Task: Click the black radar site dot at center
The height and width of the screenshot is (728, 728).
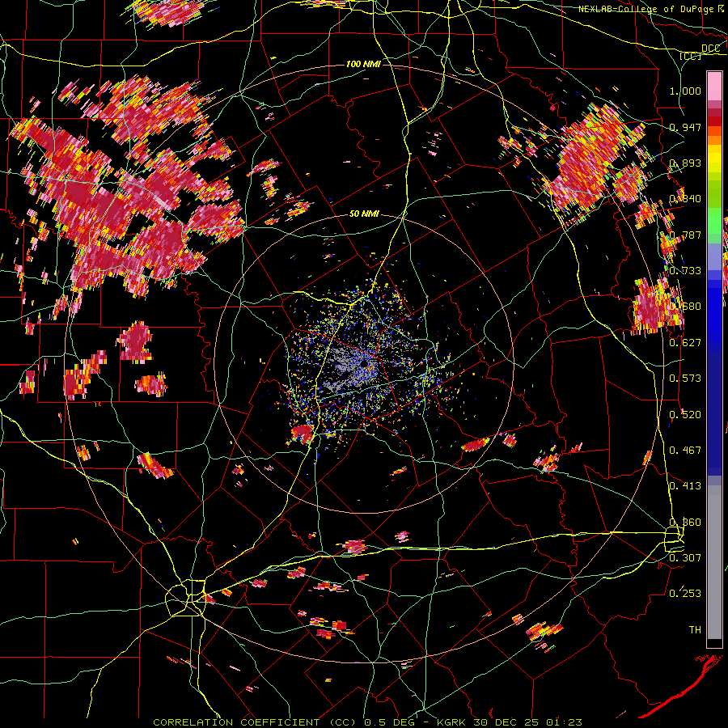Action: pos(365,363)
